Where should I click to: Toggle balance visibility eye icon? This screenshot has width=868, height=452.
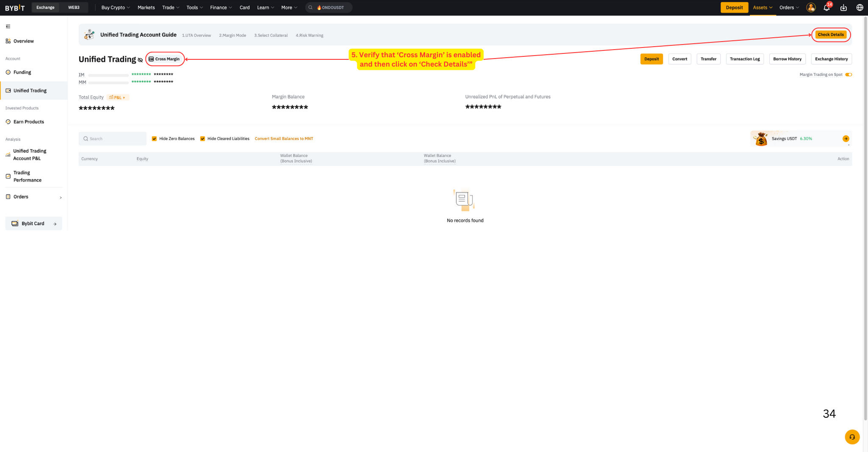140,60
